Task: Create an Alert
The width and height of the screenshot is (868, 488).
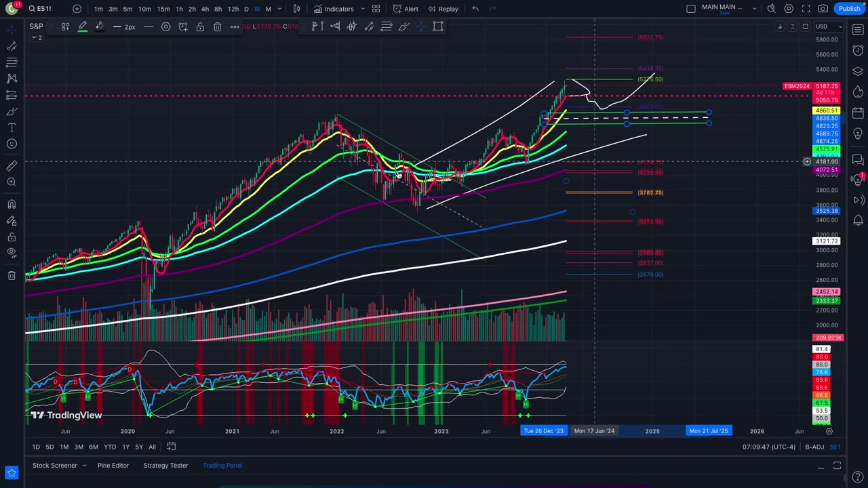Action: pyautogui.click(x=406, y=9)
